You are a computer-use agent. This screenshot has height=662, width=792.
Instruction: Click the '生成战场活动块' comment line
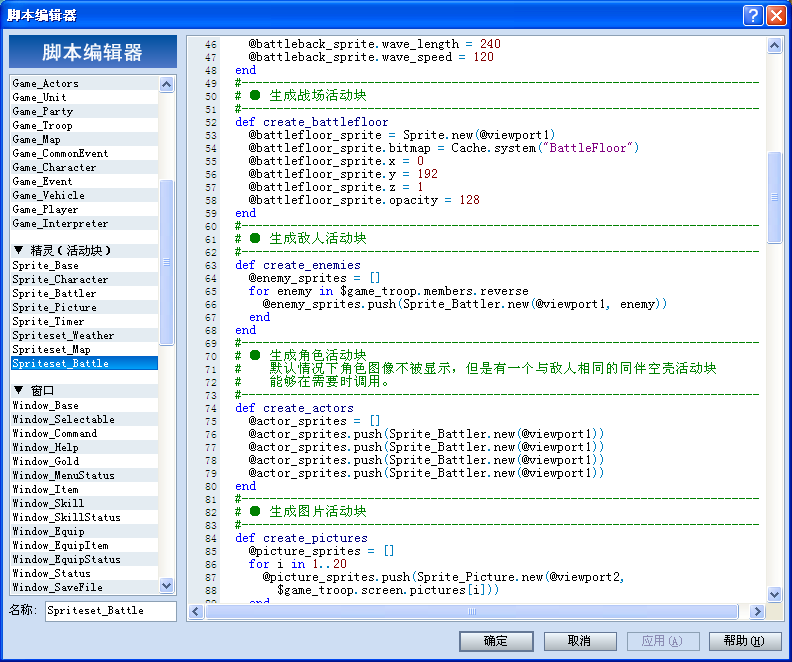pos(301,95)
